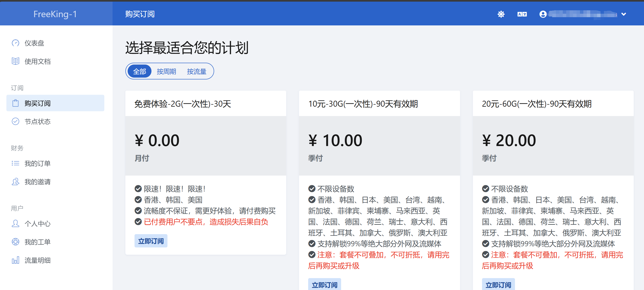Click the 我的工单 lifebuoy icon
The height and width of the screenshot is (290, 644).
[x=15, y=242]
